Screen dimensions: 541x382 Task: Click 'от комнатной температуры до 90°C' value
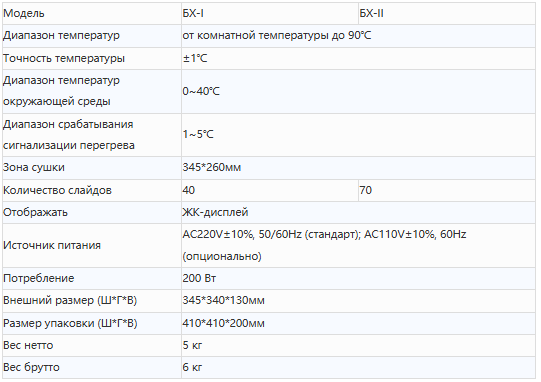(277, 36)
